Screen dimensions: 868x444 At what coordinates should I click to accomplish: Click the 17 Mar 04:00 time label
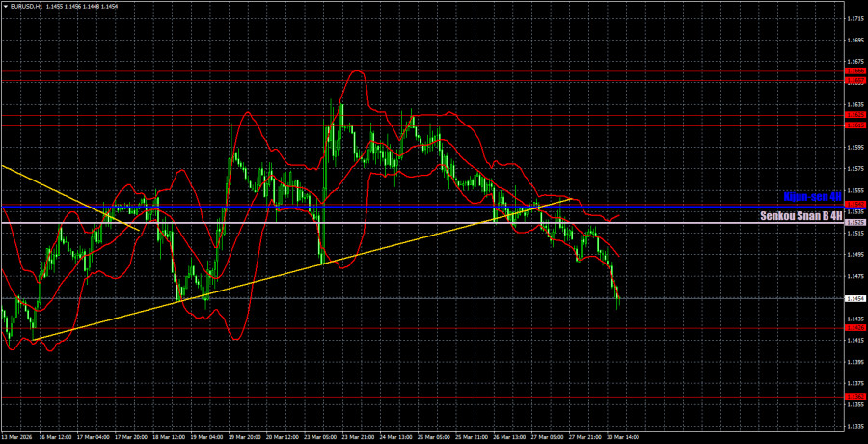tap(92, 437)
